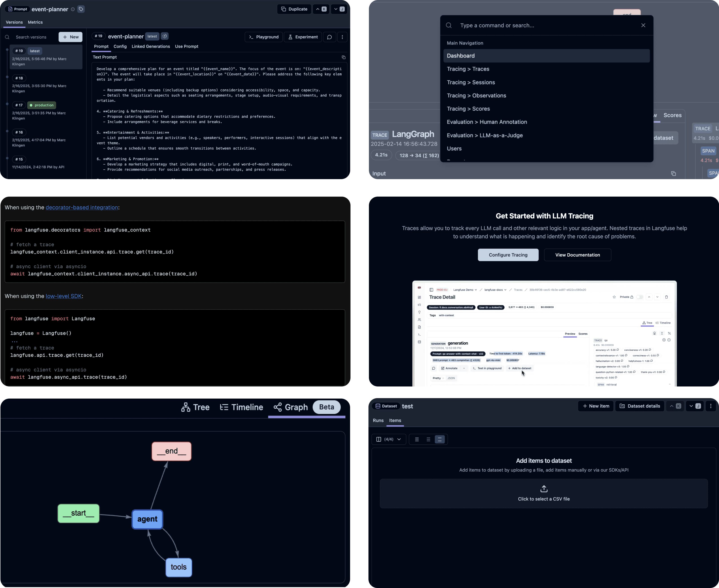
Task: Open comments via the speech bubble icon
Action: 329,37
